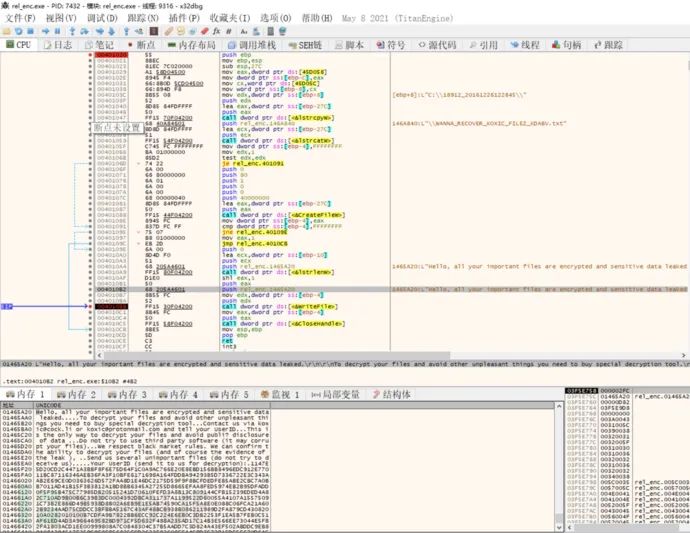Screen dimensions: 690x533
Task: Open the 视图(V) menu
Action: [x=61, y=18]
